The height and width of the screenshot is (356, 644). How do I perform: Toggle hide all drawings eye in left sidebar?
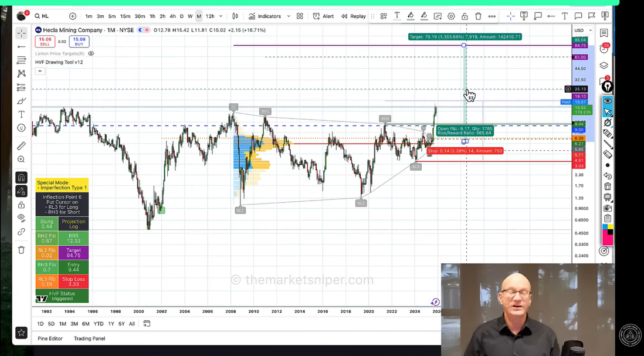[x=21, y=218]
